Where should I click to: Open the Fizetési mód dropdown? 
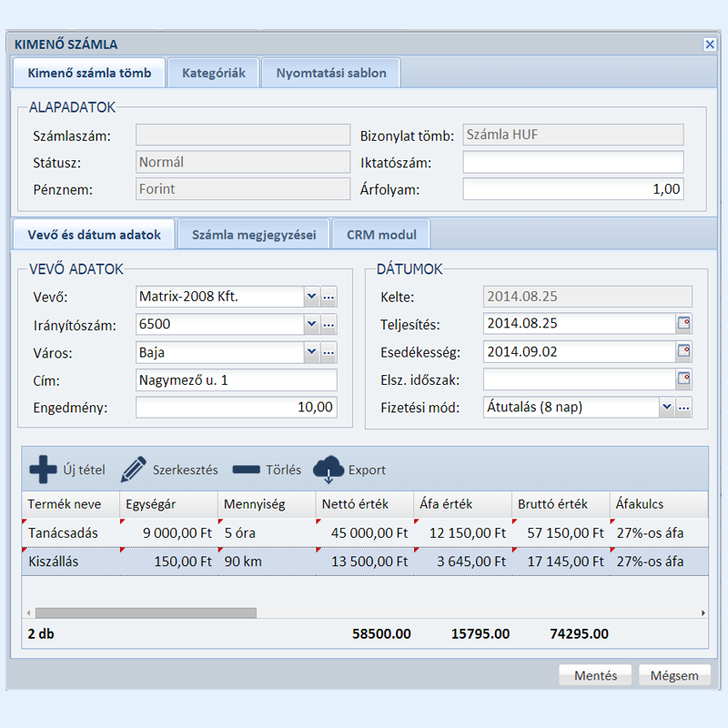coord(666,408)
